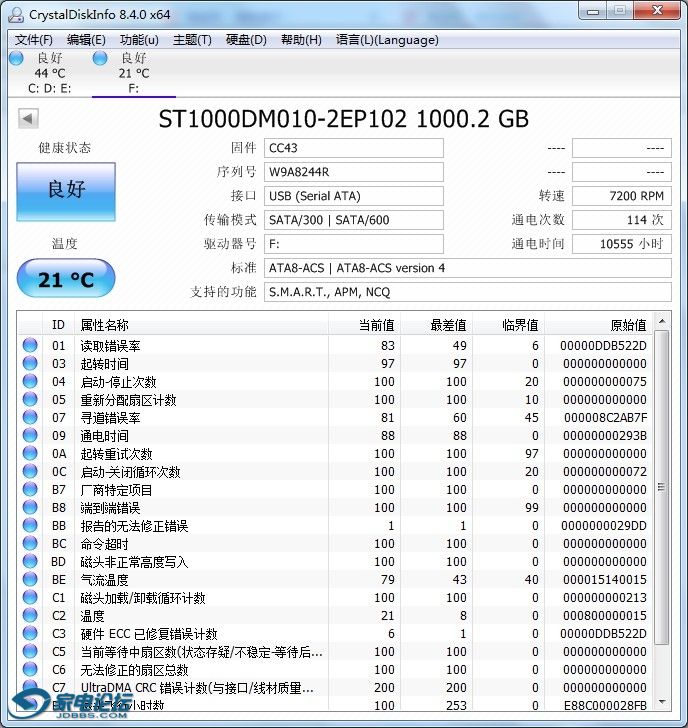This screenshot has height=728, width=688.
Task: Open the 硬盘(D) menu
Action: [x=246, y=40]
